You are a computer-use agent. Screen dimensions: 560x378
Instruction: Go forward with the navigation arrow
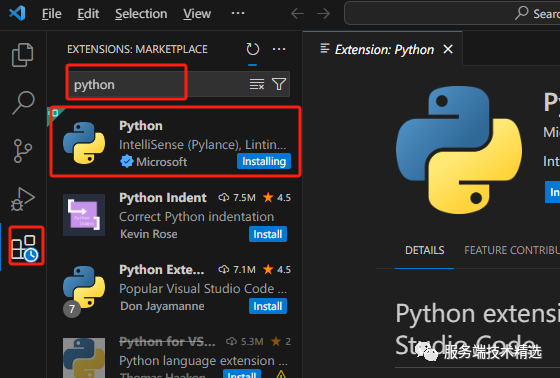coord(324,14)
